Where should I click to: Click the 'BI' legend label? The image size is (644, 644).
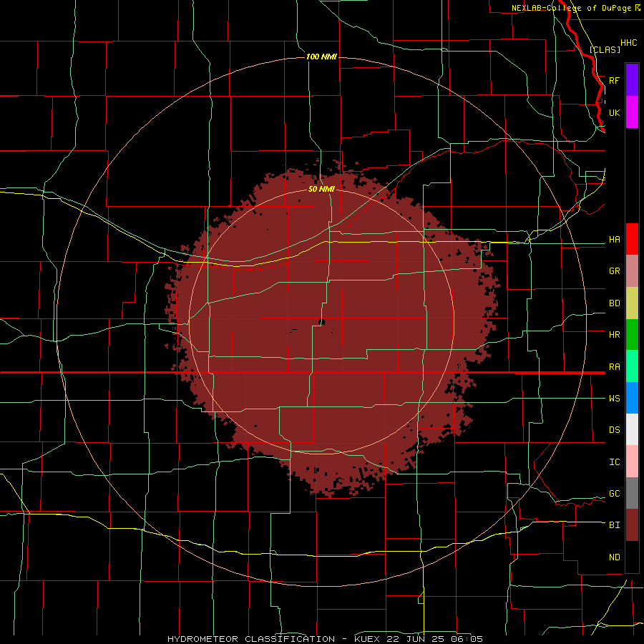(x=614, y=525)
